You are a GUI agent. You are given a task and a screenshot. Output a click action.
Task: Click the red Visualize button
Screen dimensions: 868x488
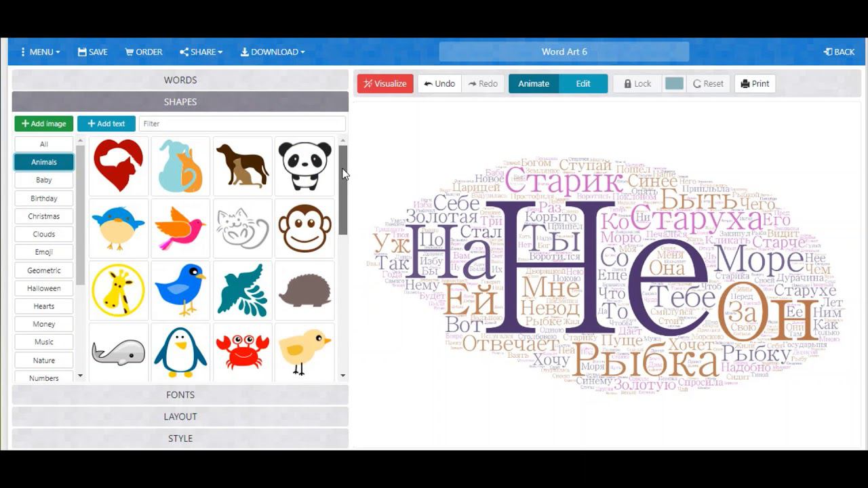coord(385,83)
